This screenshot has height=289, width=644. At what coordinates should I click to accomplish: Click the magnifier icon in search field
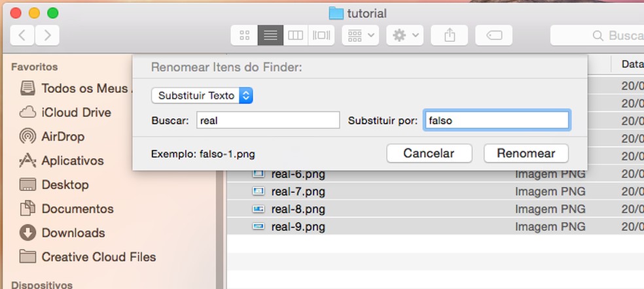coord(598,36)
